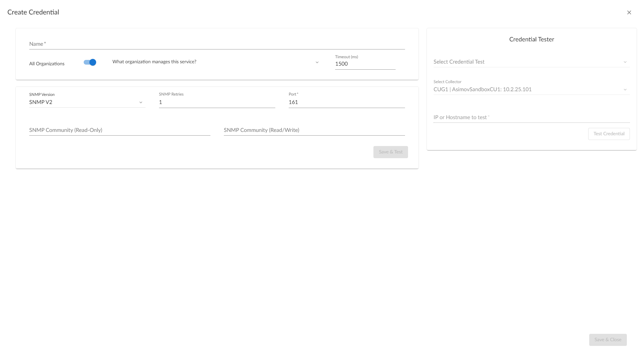Click into the Port field

[x=346, y=102]
